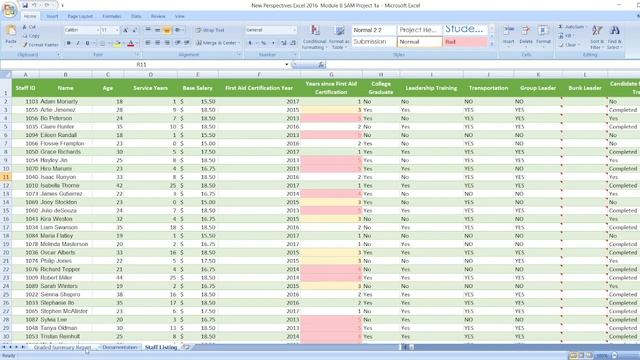Toggle Bold formatting

pyautogui.click(x=69, y=43)
